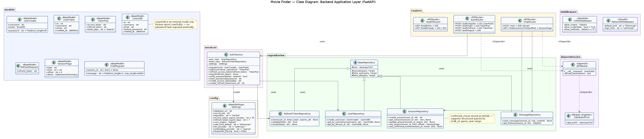
Task: Click the class icon beside JWTBearer
Action: point(573,65)
